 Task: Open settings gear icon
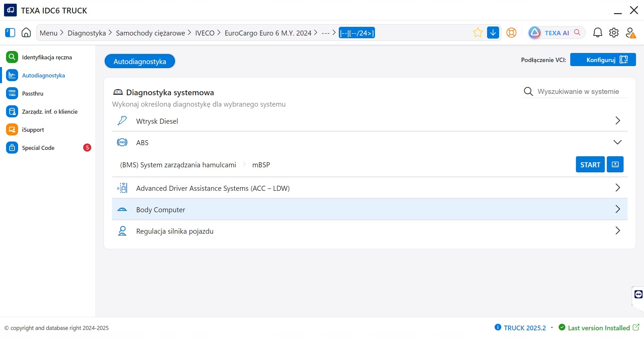614,33
